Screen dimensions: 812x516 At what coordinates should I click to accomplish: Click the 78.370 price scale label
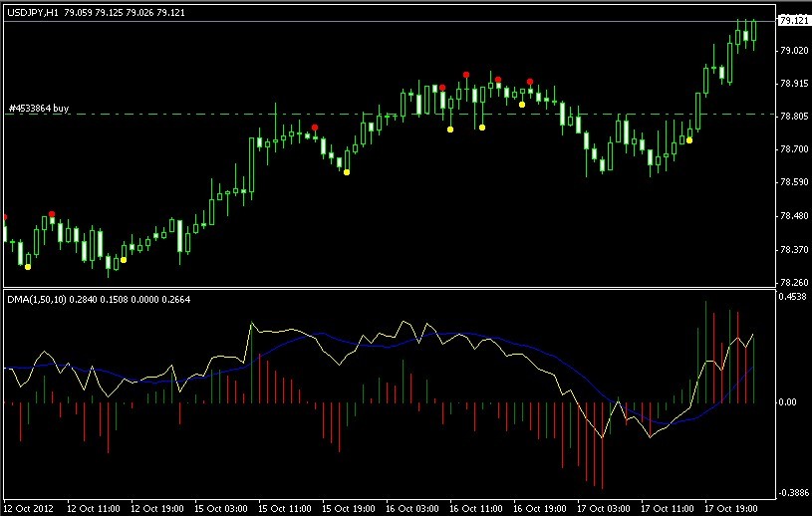(x=794, y=250)
